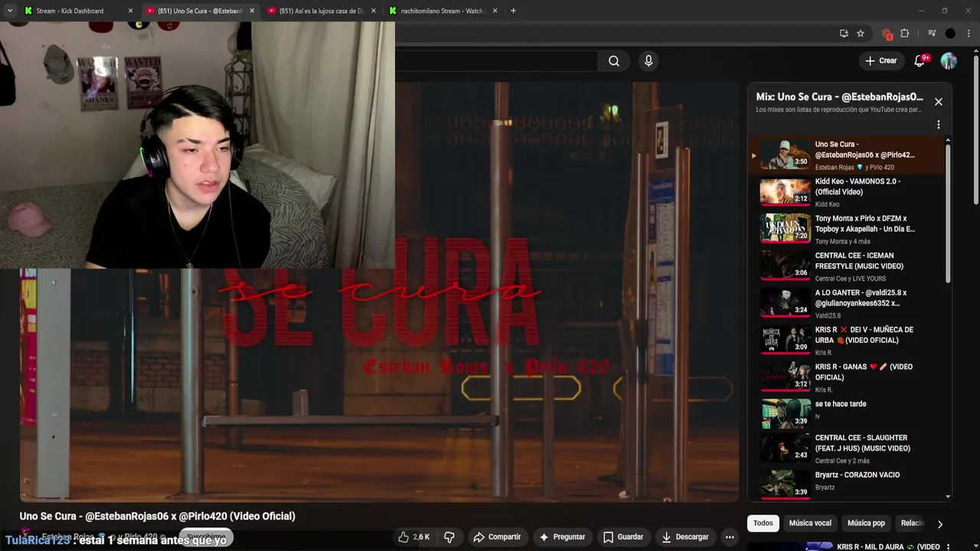The height and width of the screenshot is (551, 980).
Task: Select the Música vocal filter chip
Action: coord(810,523)
